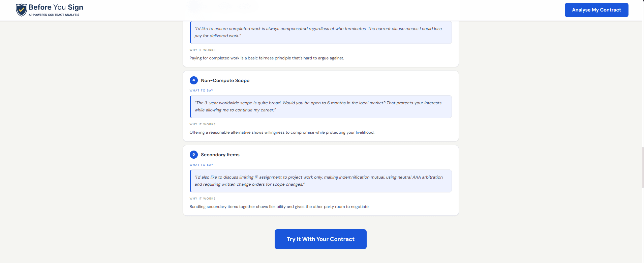644x263 pixels.
Task: Click the partially visible card badge at top
Action: [194, 5]
